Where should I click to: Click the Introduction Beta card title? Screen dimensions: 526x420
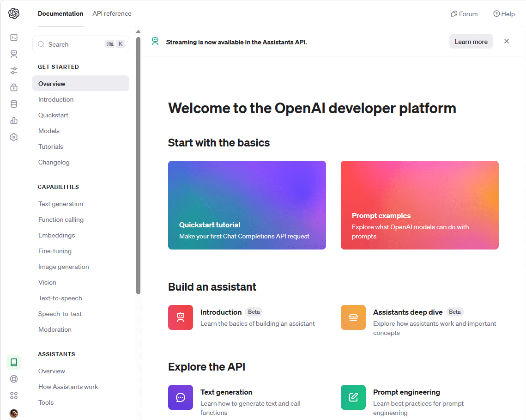click(x=221, y=312)
